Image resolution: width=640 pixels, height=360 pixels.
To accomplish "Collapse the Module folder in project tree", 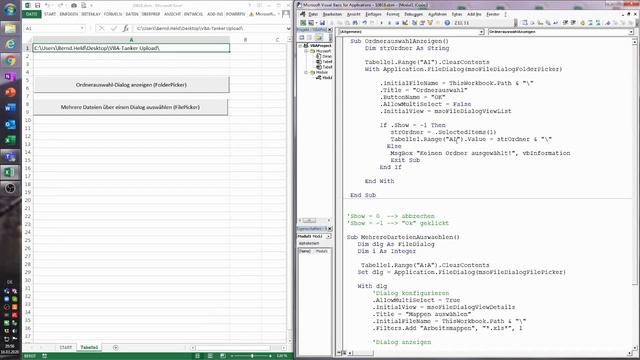I will pyautogui.click(x=307, y=72).
